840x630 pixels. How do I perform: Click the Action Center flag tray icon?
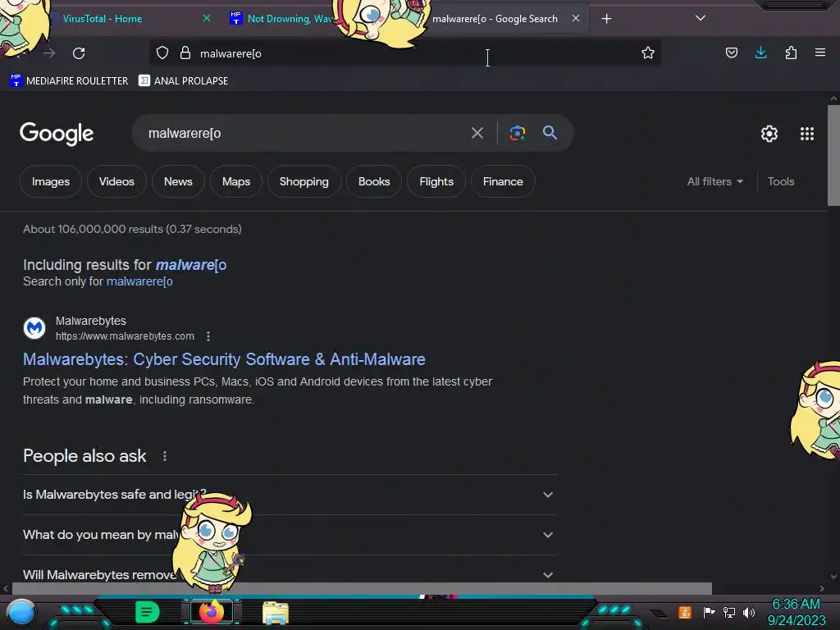pos(710,612)
